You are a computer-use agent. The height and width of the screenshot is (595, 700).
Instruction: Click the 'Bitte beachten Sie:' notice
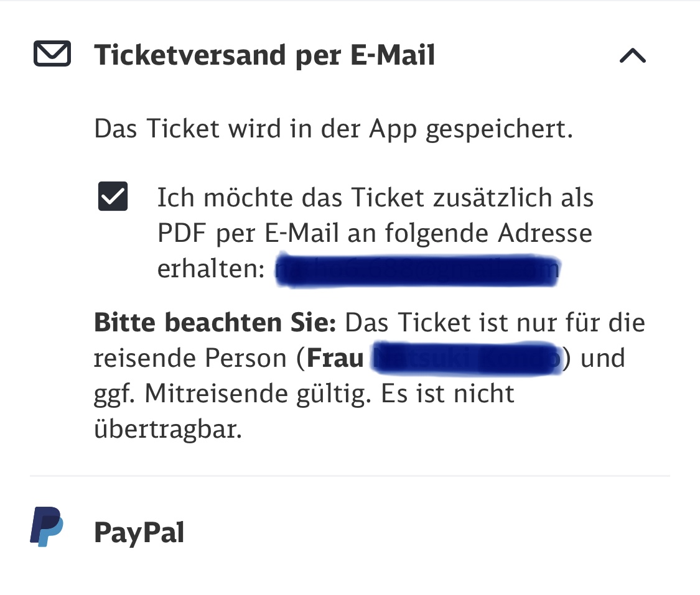pyautogui.click(x=215, y=322)
